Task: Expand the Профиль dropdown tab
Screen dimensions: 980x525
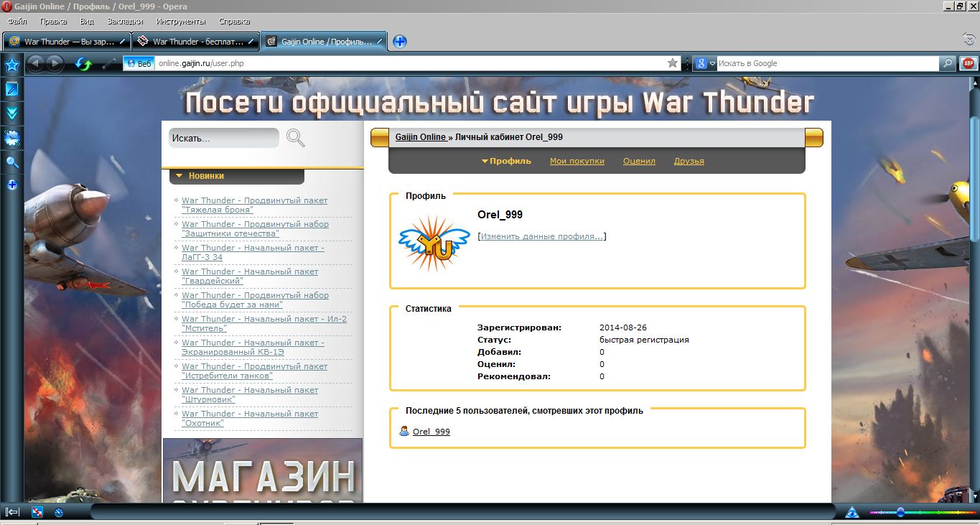Action: click(x=506, y=161)
